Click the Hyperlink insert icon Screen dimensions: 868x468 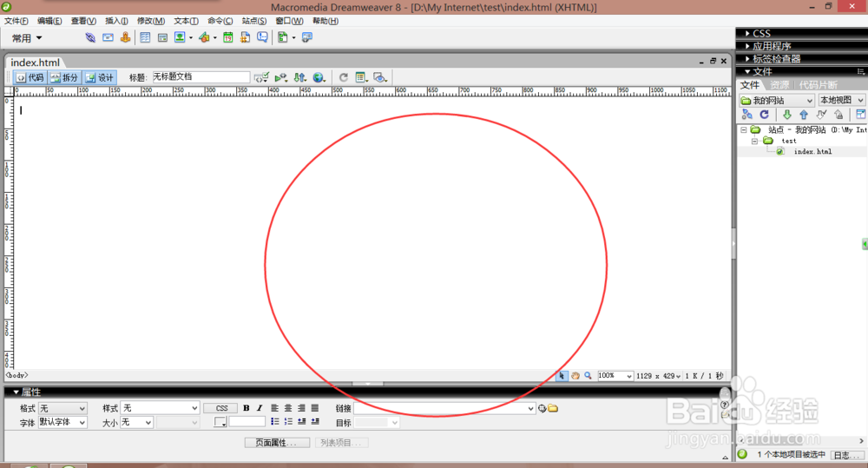89,37
